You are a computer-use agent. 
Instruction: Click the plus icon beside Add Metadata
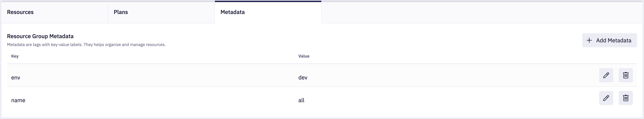point(589,40)
